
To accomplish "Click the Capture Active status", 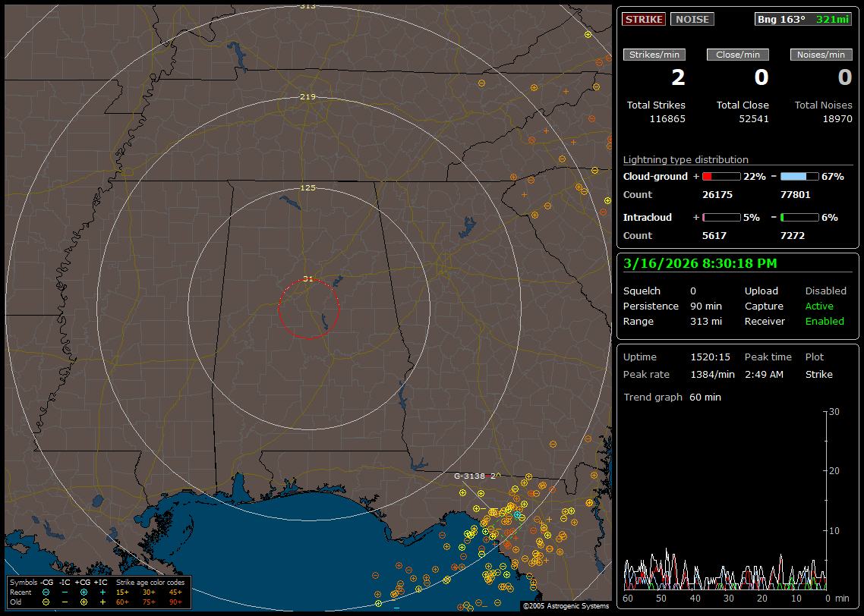I will click(x=819, y=306).
